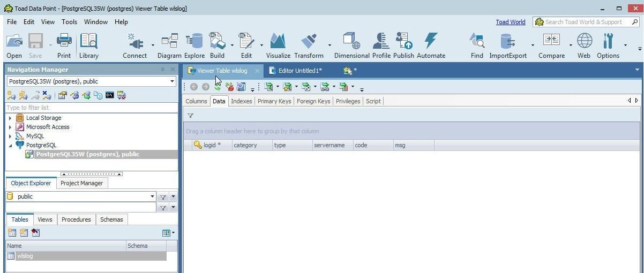Open the connection selector dropdown in Navigation Manager
The image size is (644, 273).
point(172,81)
